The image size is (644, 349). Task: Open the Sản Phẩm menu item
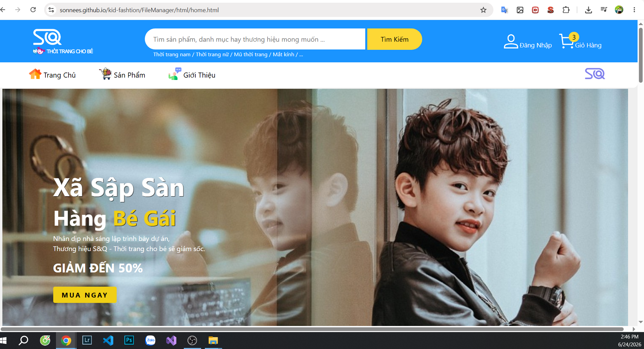point(130,75)
